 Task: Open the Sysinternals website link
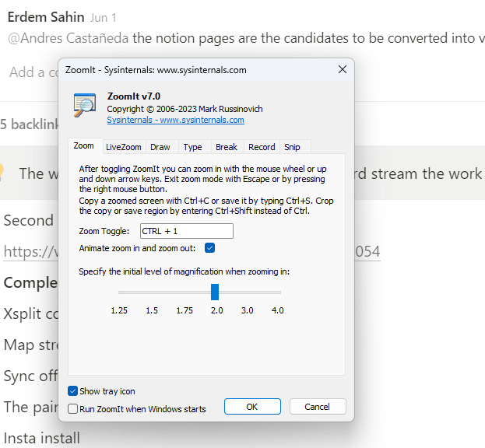click(175, 120)
